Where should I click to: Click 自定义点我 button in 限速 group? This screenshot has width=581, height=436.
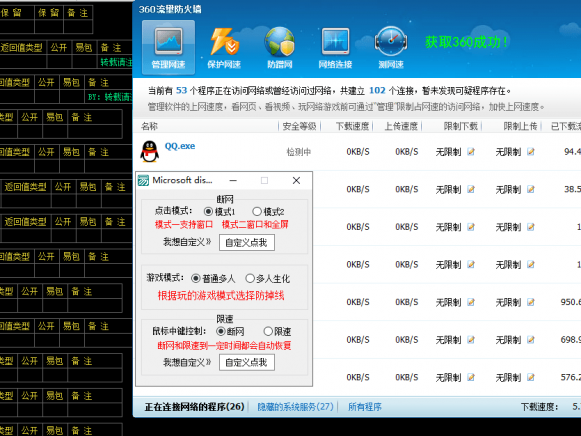(247, 362)
